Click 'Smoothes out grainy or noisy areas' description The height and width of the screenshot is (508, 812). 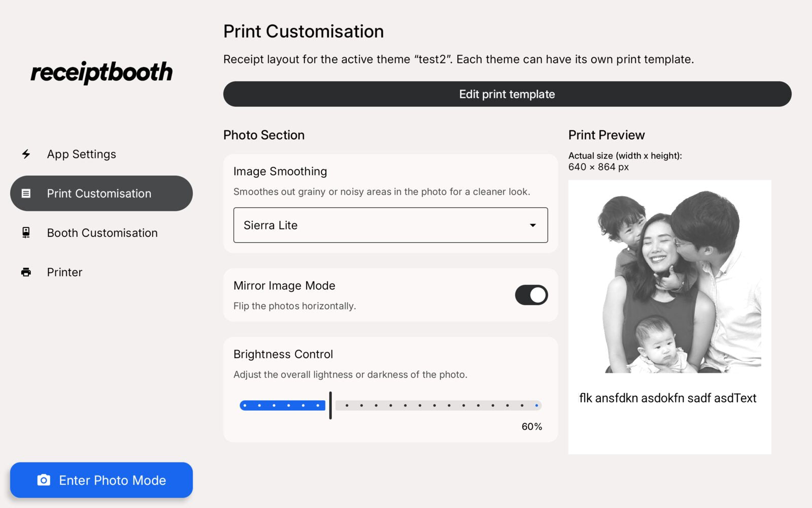pyautogui.click(x=382, y=192)
